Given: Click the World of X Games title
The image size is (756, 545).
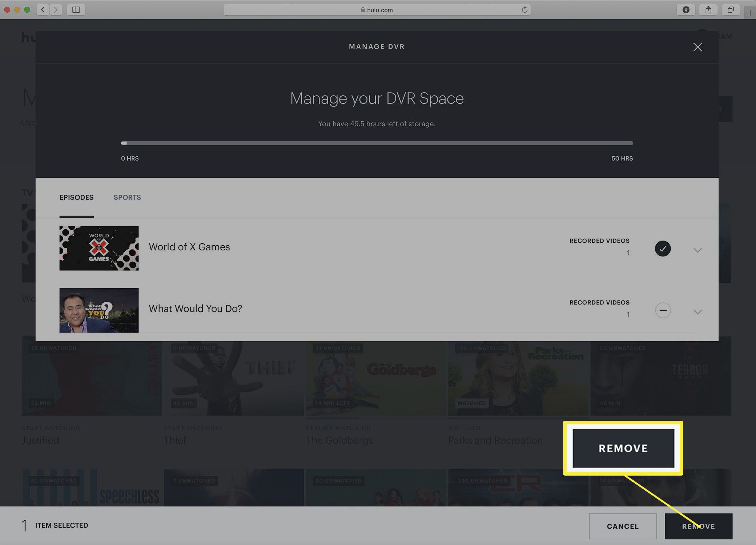Looking at the screenshot, I should (189, 247).
